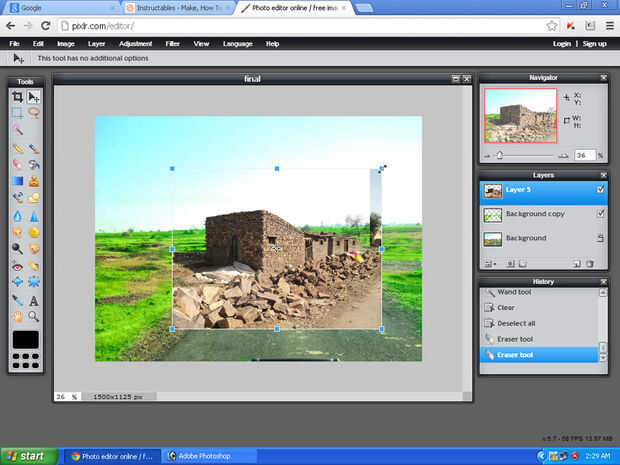Open the View menu

pos(201,44)
